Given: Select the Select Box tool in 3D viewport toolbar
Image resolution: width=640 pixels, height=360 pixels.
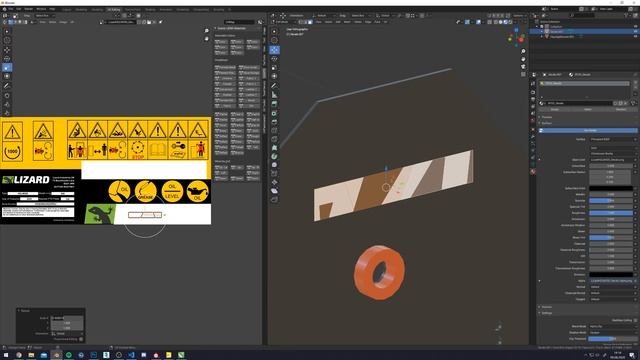Looking at the screenshot, I should (x=274, y=31).
